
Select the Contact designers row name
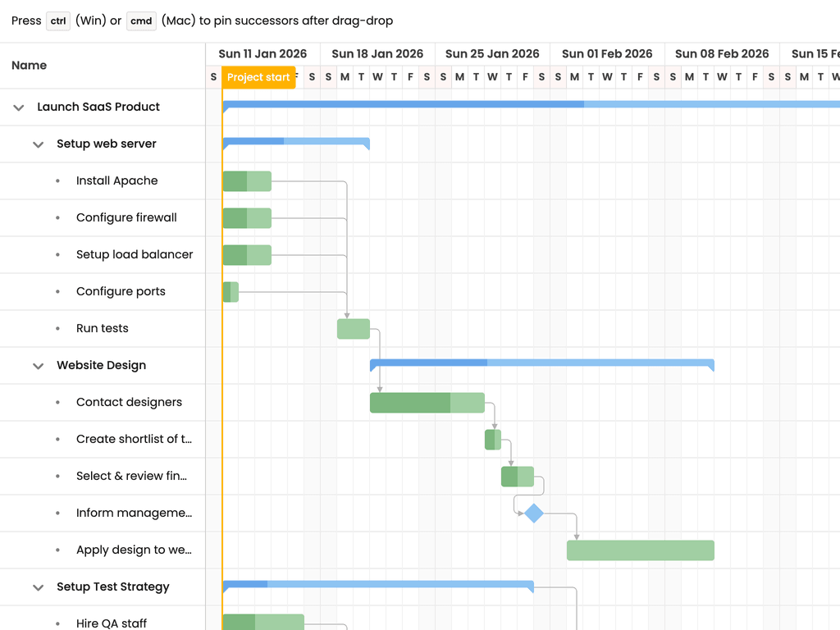coord(129,402)
